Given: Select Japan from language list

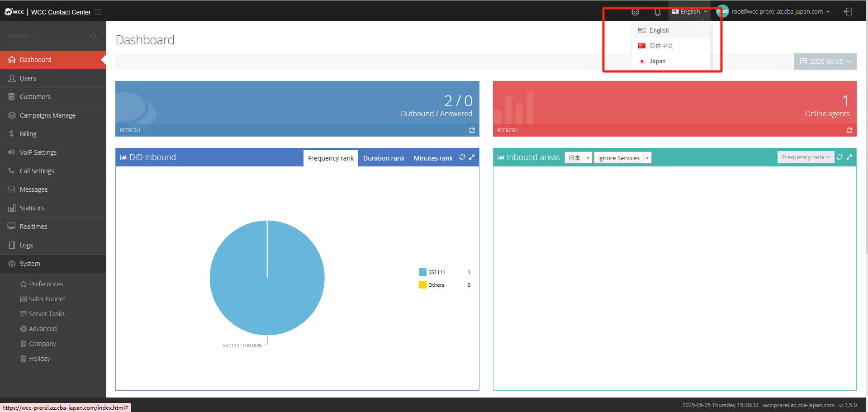Looking at the screenshot, I should [x=671, y=62].
